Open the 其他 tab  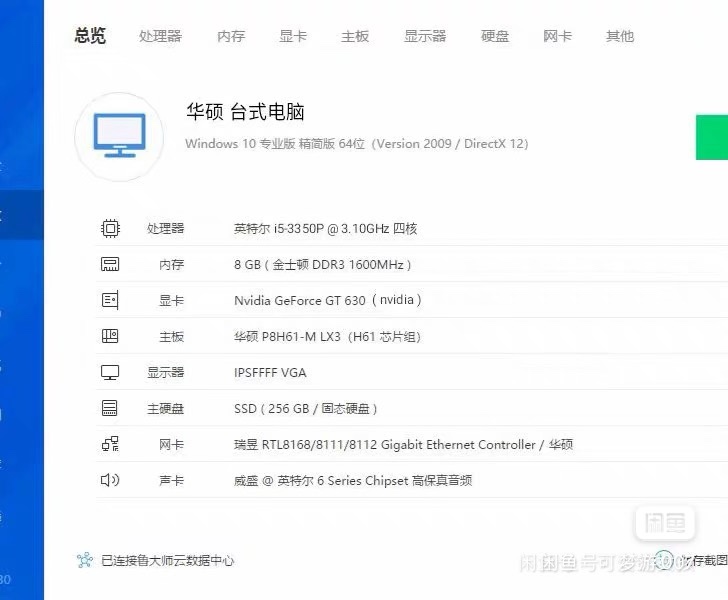[620, 36]
